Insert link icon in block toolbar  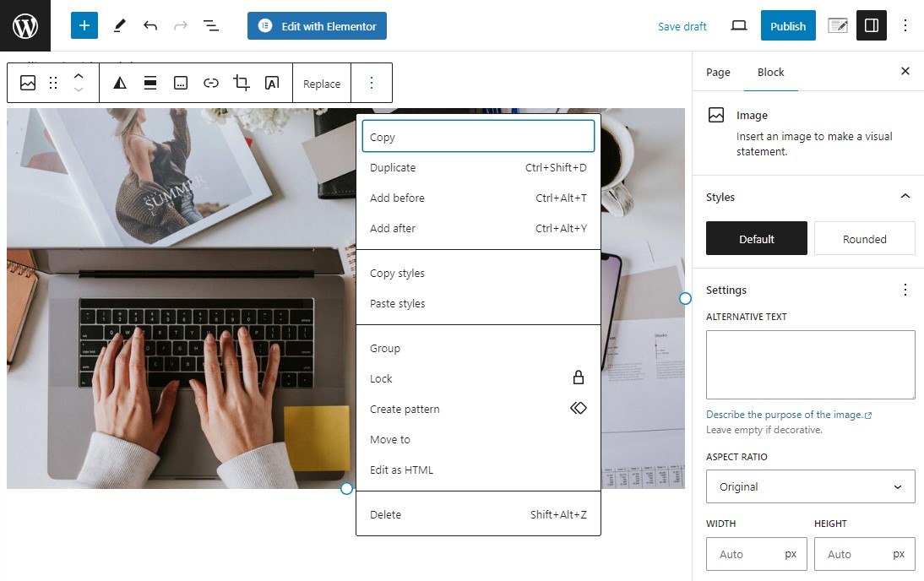pos(211,83)
